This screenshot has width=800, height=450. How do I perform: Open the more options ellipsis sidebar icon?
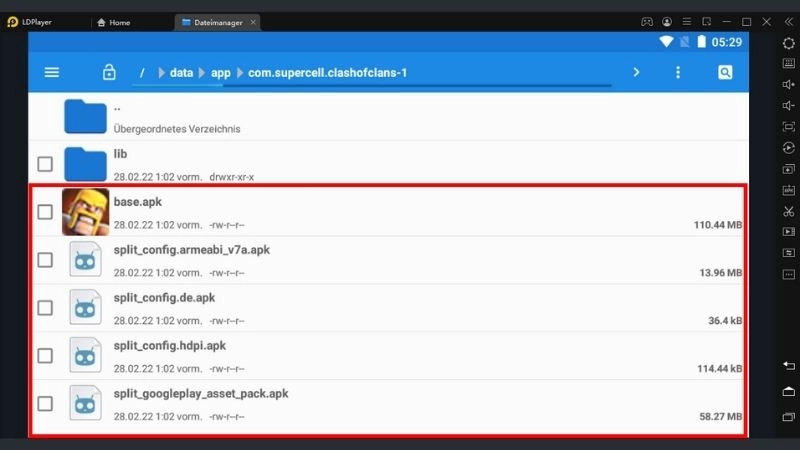pos(789,274)
